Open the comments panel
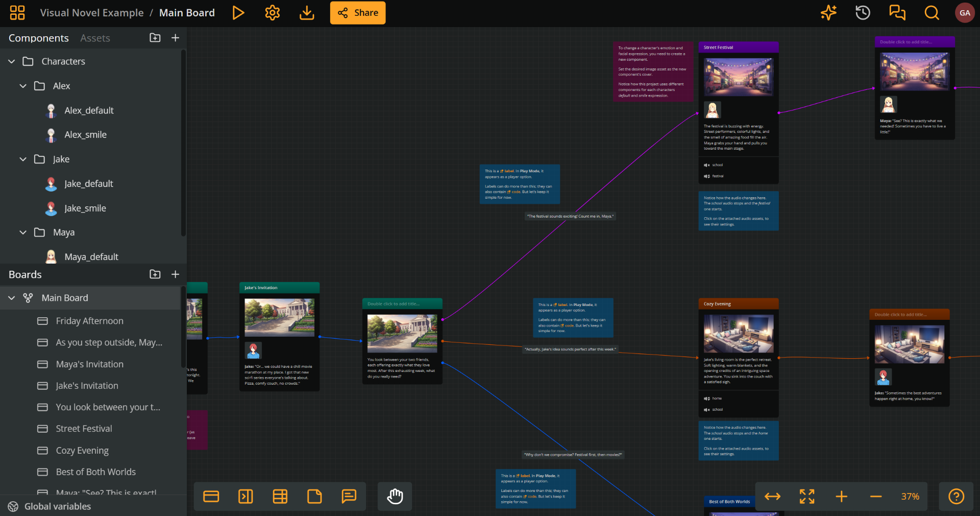 [897, 13]
